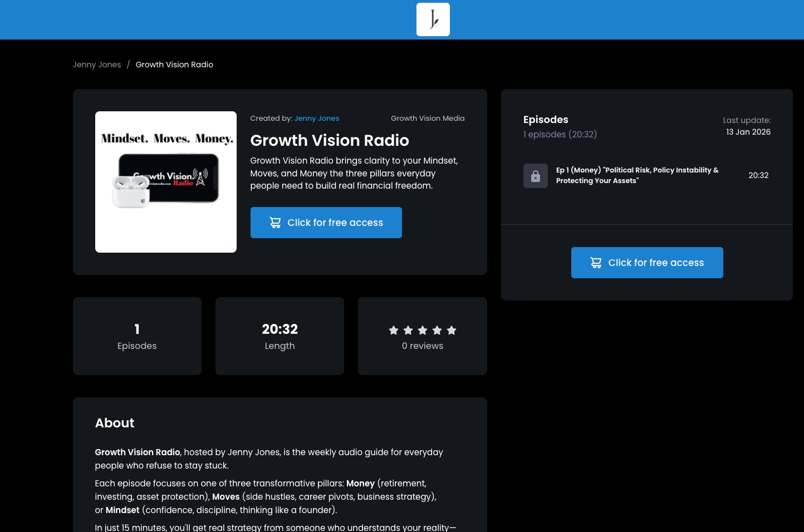Viewport: 804px width, 532px height.
Task: Open the 1 episodes (20:32) listing
Action: point(560,134)
